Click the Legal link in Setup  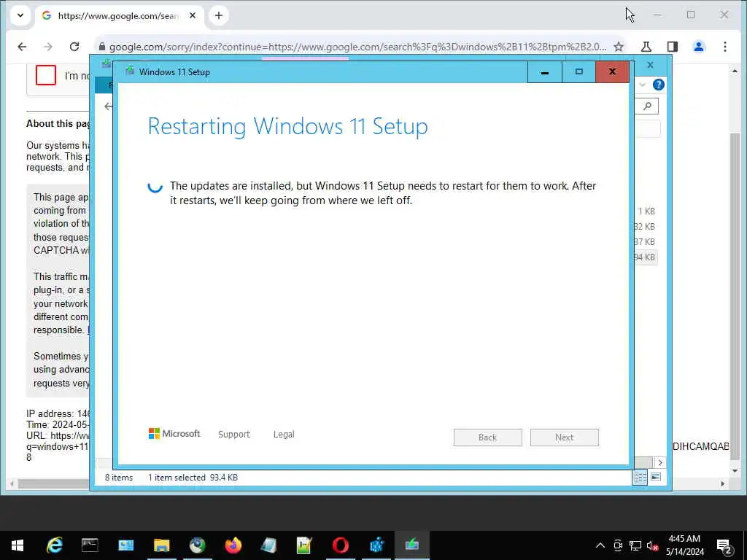(284, 435)
